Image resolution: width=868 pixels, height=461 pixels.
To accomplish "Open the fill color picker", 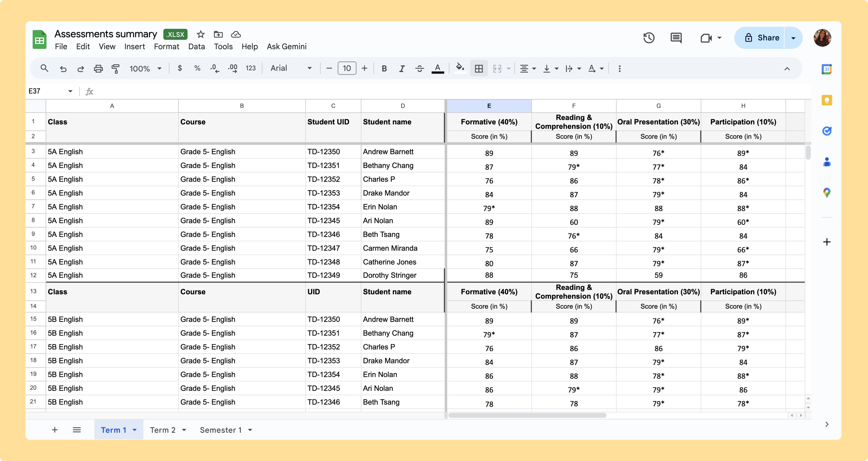I will pyautogui.click(x=460, y=68).
